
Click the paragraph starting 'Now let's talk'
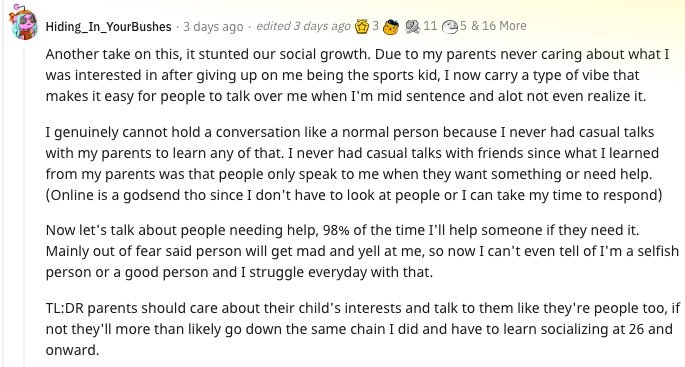(362, 251)
